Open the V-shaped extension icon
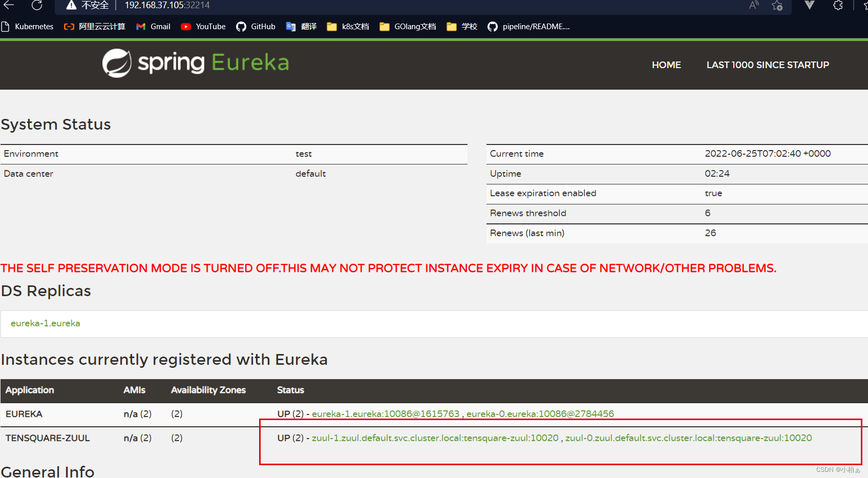Screen dimensions: 868x478 click(x=810, y=5)
